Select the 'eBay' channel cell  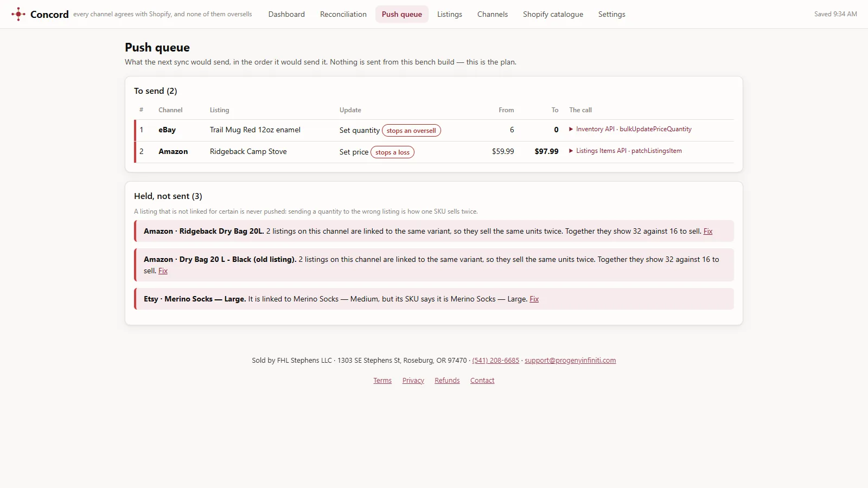point(167,130)
